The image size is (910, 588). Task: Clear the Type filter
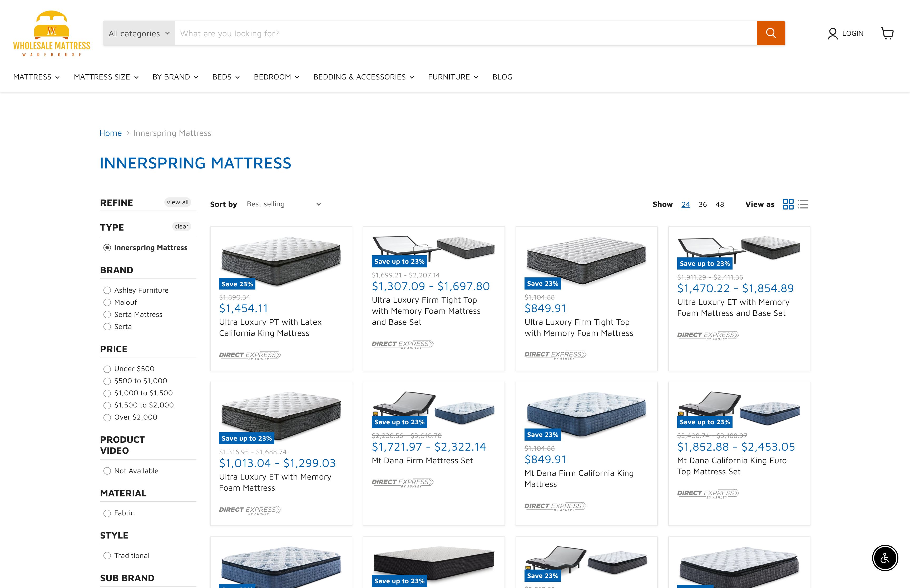tap(182, 226)
